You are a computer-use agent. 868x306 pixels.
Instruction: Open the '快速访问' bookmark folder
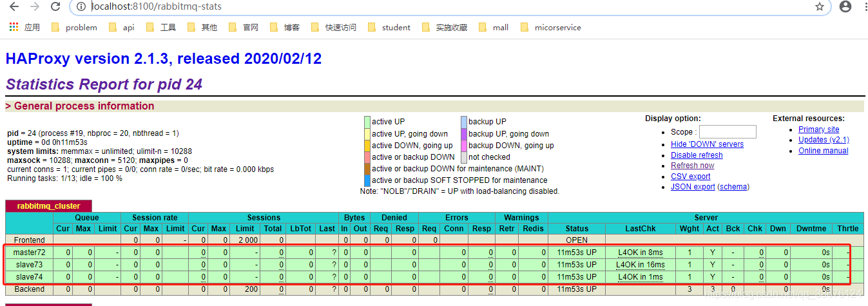coord(333,27)
